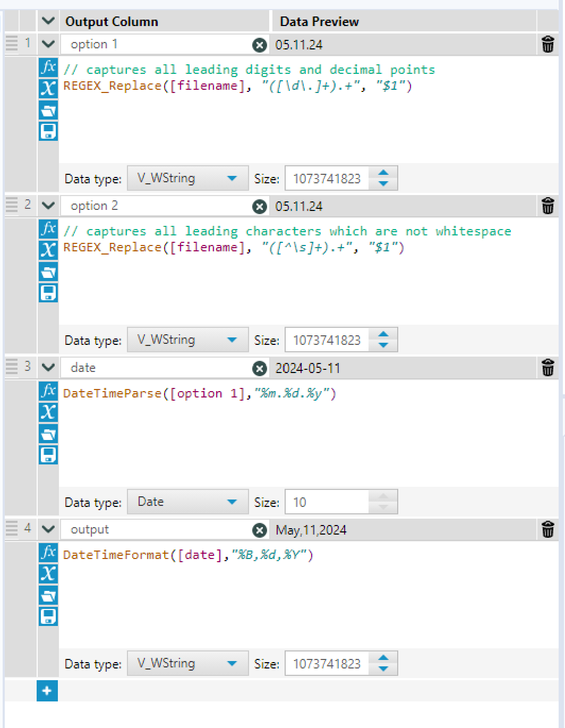Clear the option 2 column name
The image size is (565, 728).
coord(259,206)
